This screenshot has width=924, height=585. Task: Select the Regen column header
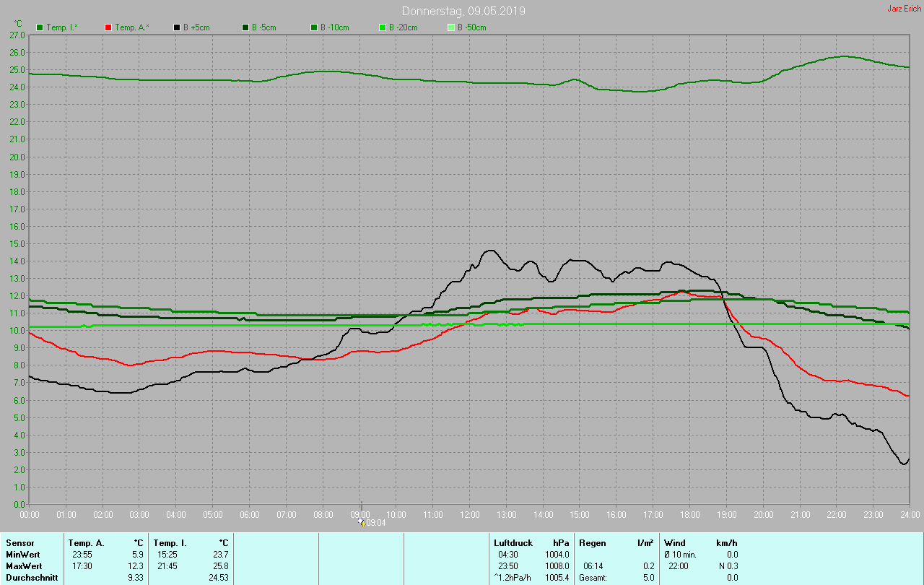click(592, 542)
